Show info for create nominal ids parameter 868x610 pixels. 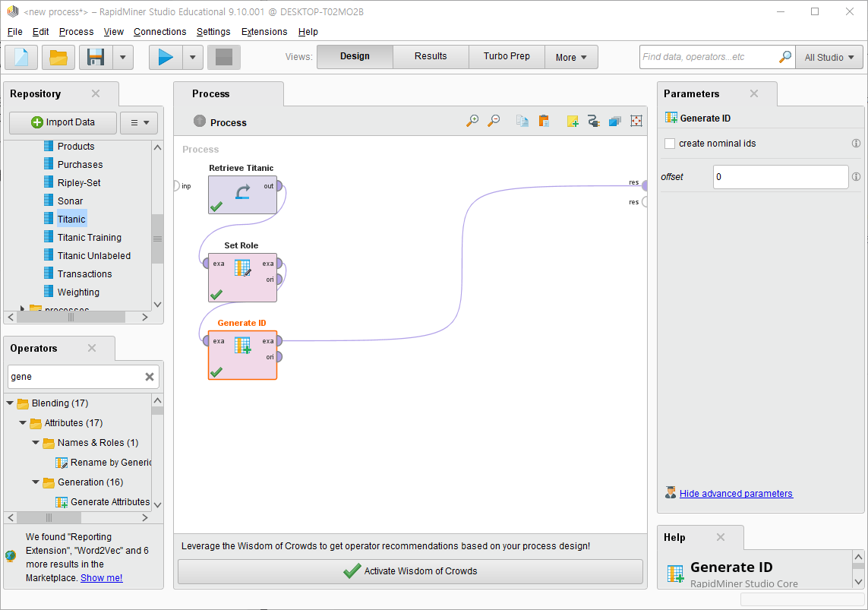(856, 144)
